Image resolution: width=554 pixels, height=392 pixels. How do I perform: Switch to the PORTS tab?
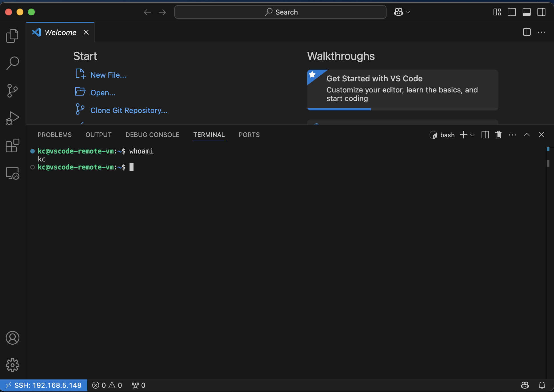(x=249, y=135)
